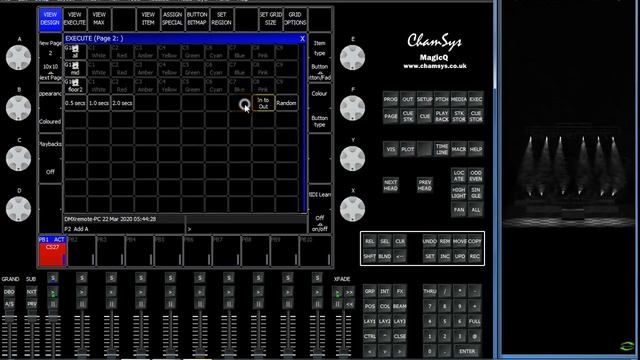The width and height of the screenshot is (640, 360).
Task: Toggle the BLIND key
Action: click(384, 256)
